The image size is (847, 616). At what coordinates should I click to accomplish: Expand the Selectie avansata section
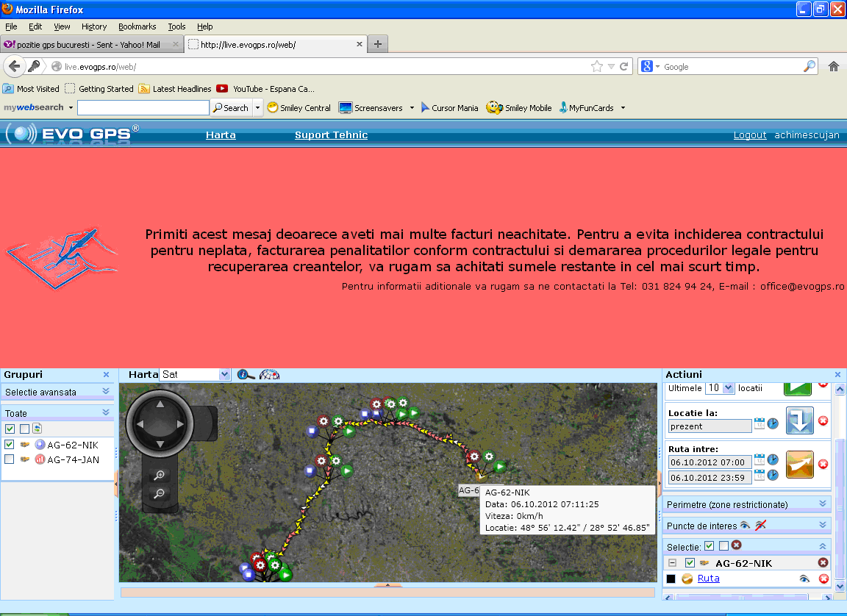click(x=106, y=391)
